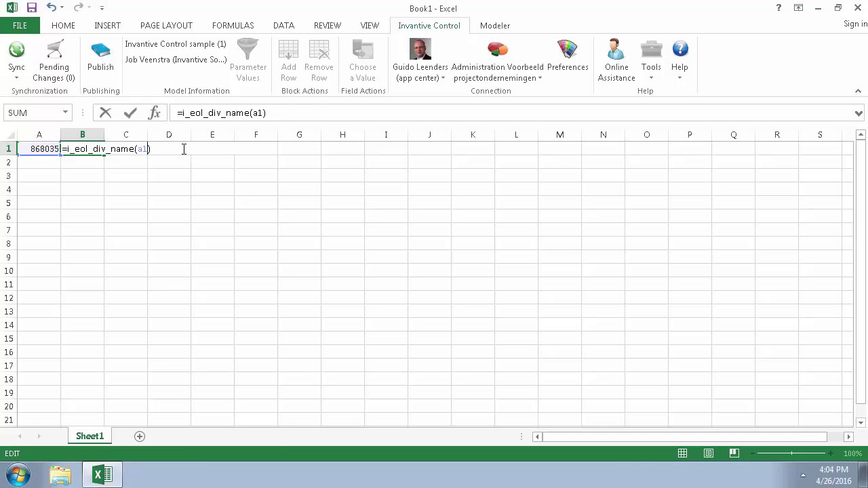
Task: Click the Add Row icon
Action: pos(288,49)
